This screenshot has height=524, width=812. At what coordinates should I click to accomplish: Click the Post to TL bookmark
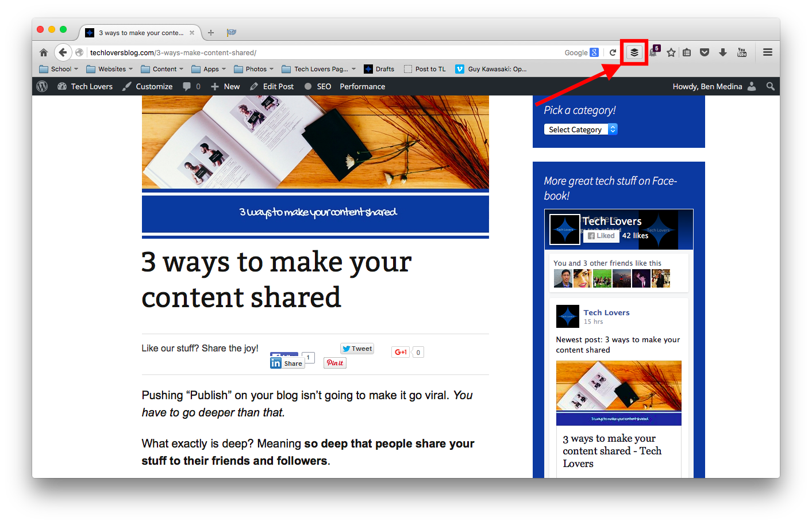tap(425, 69)
